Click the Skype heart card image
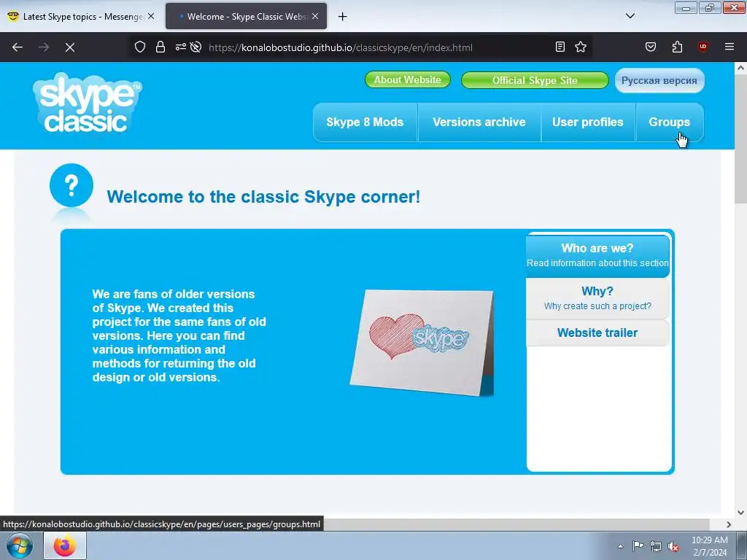747x560 pixels. coord(422,343)
